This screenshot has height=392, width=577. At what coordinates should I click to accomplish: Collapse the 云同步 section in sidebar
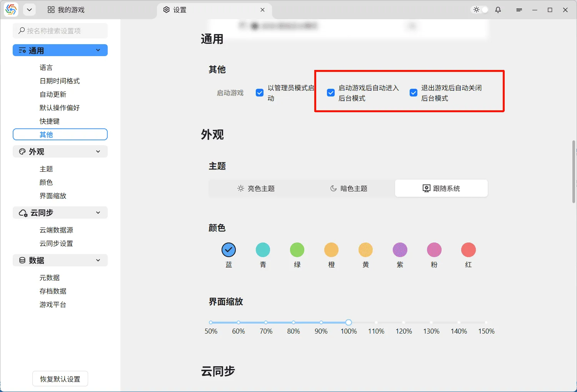tap(98, 213)
